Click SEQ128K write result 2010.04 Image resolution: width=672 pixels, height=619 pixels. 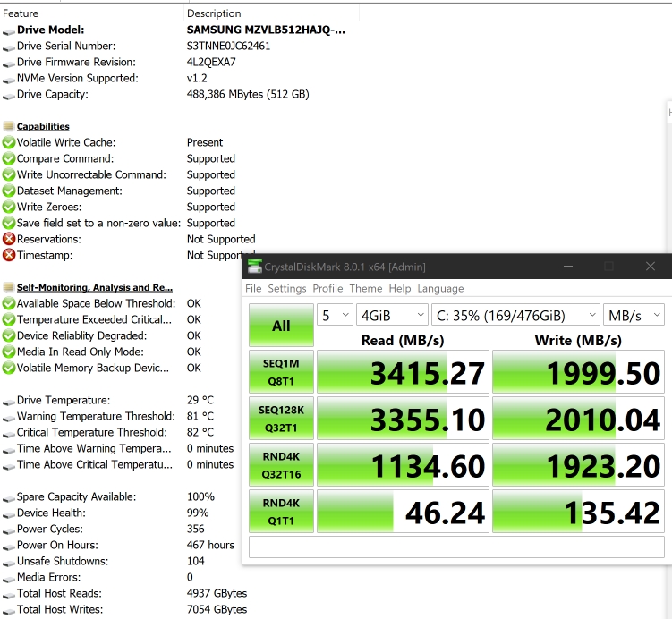click(x=578, y=419)
